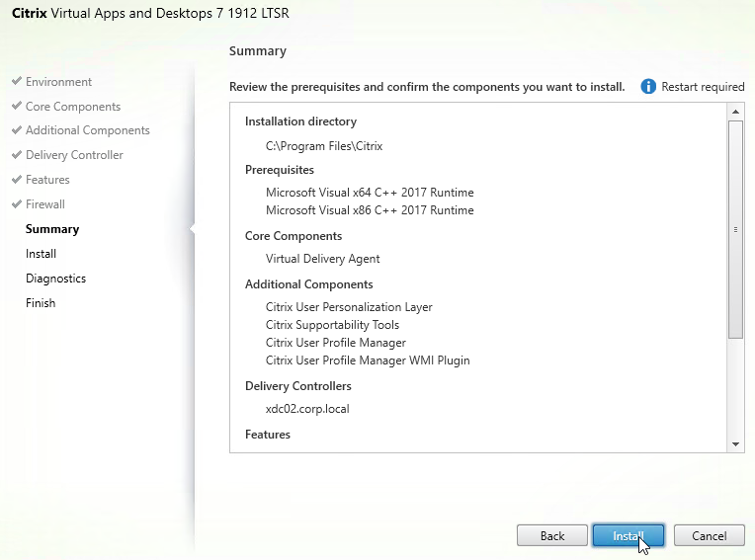This screenshot has height=560, width=755.
Task: Click the Back button
Action: [x=552, y=535]
